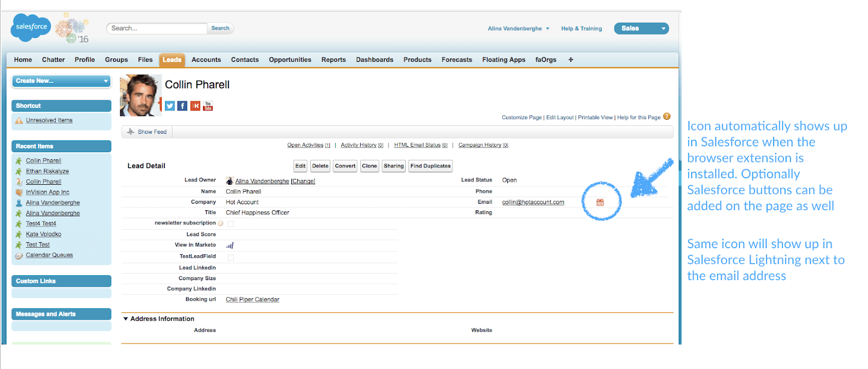The height and width of the screenshot is (369, 868).
Task: Open Collin Pharell's YouTube icon
Action: click(x=208, y=106)
